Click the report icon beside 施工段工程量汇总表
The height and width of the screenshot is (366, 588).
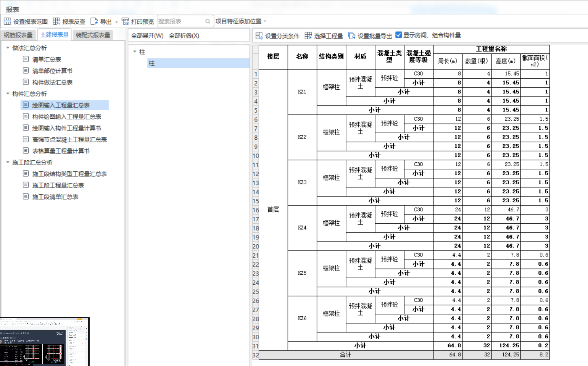coord(26,185)
